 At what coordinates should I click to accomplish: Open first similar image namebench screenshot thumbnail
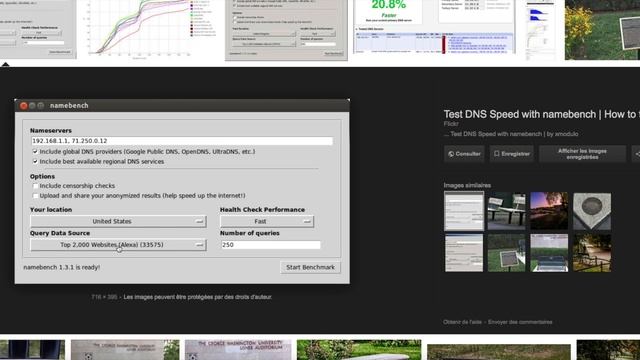pos(464,211)
